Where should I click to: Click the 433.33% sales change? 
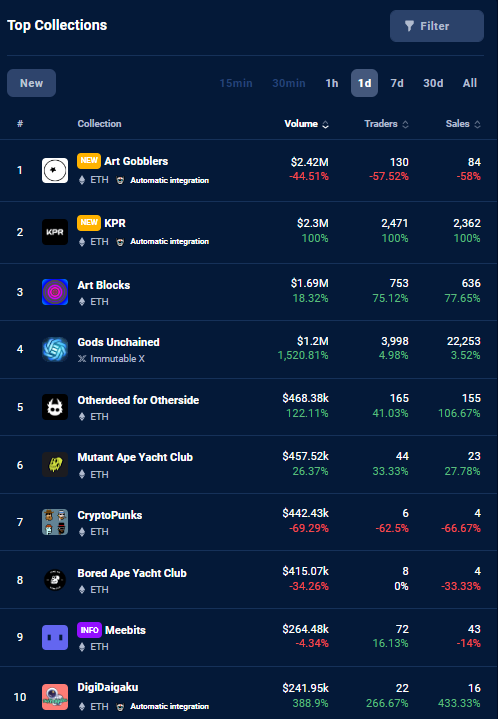coord(459,703)
